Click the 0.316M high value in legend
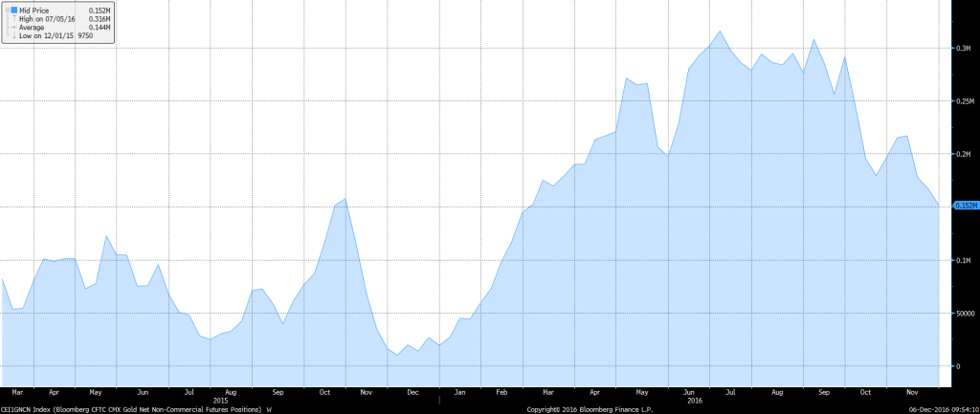 click(100, 19)
